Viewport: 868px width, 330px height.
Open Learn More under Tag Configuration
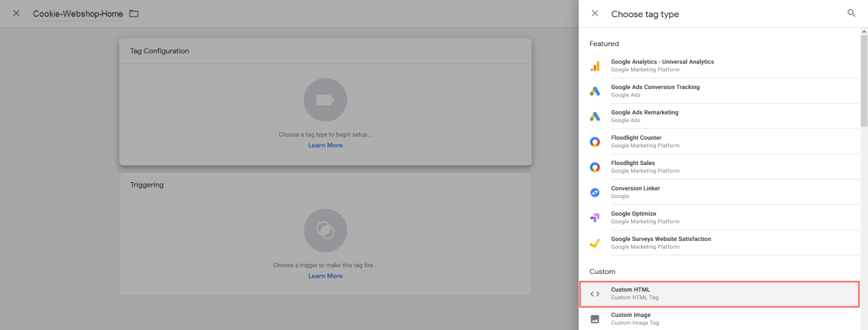point(325,145)
